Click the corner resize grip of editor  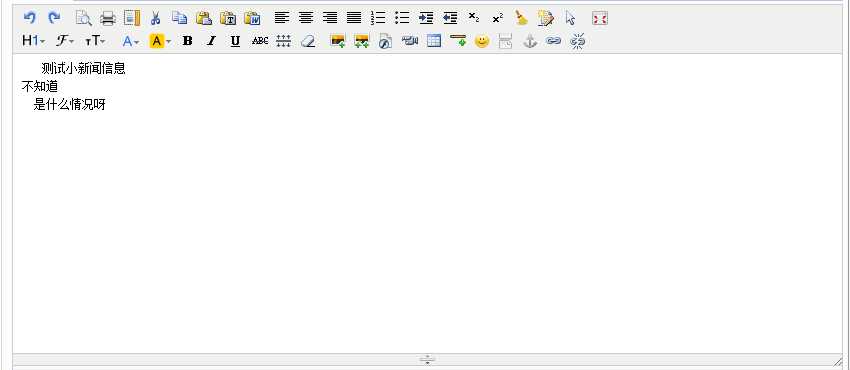(x=838, y=361)
